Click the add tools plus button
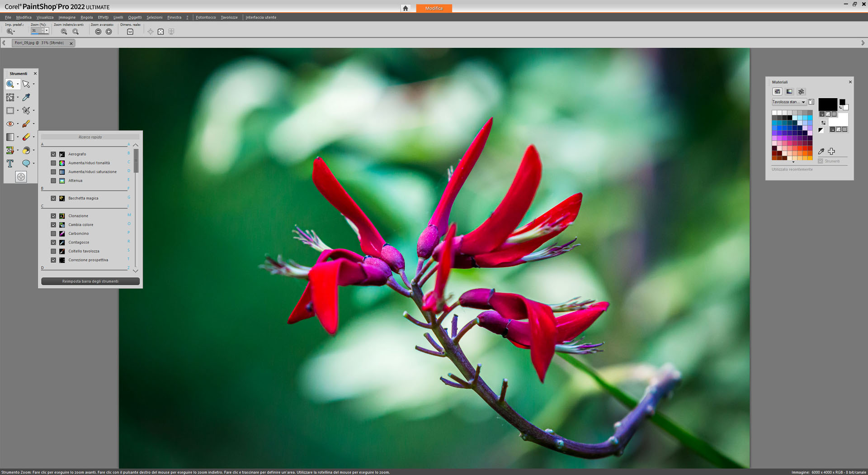This screenshot has width=868, height=475. (x=21, y=177)
